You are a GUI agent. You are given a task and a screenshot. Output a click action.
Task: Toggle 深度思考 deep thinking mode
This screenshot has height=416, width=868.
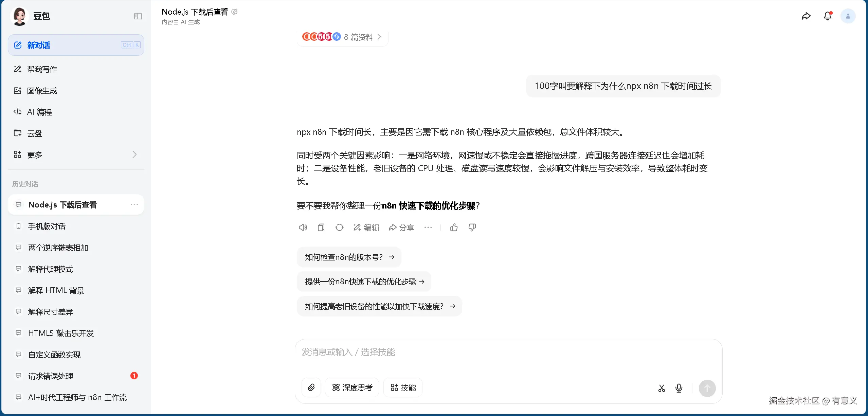pos(352,387)
